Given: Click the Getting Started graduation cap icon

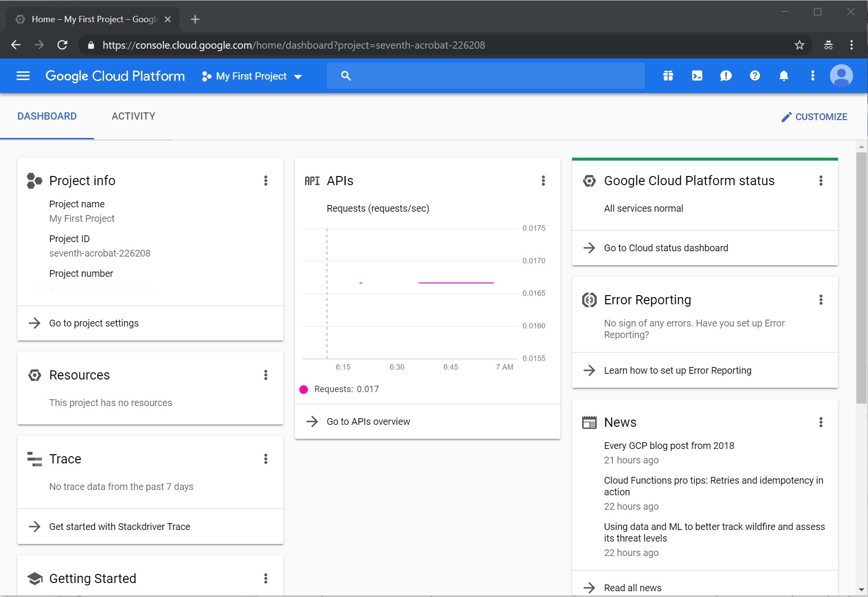Looking at the screenshot, I should [34, 579].
